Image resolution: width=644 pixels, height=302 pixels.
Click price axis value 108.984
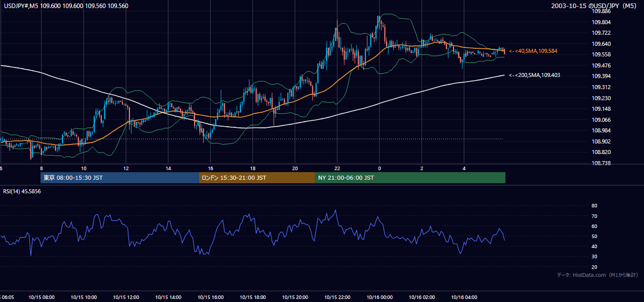point(601,131)
